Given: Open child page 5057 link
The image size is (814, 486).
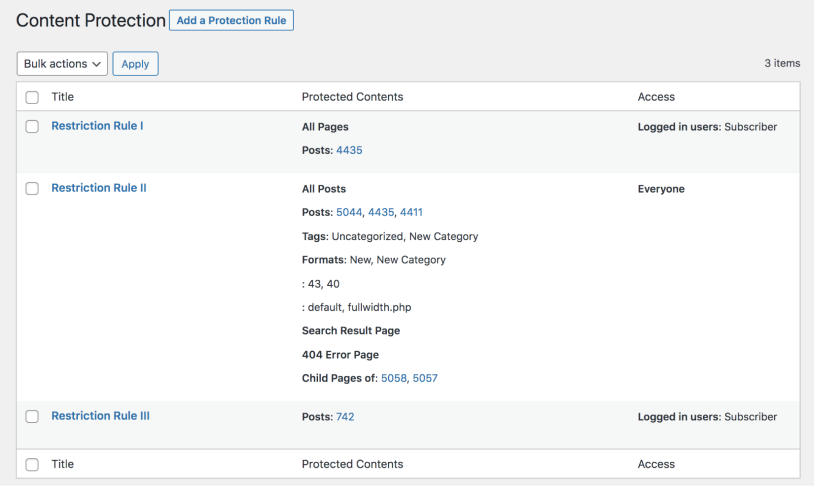Looking at the screenshot, I should tap(425, 378).
